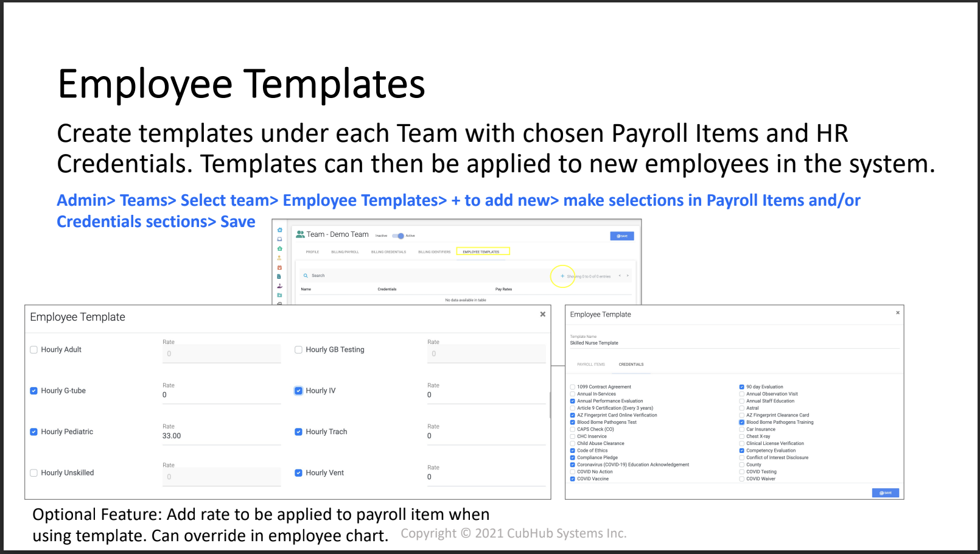980x554 pixels.
Task: Close the payroll items Employee Template dialog
Action: [x=542, y=314]
